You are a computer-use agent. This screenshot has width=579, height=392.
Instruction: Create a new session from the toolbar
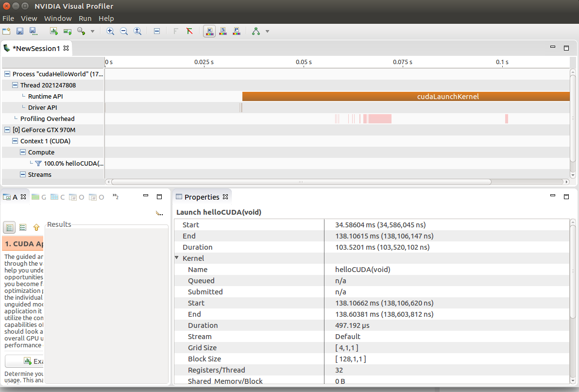6,32
